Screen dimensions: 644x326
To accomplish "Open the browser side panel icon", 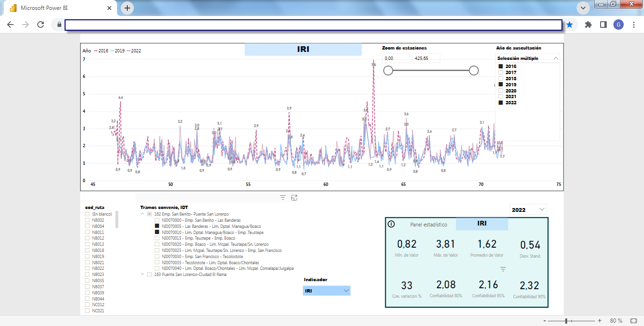I will (603, 25).
